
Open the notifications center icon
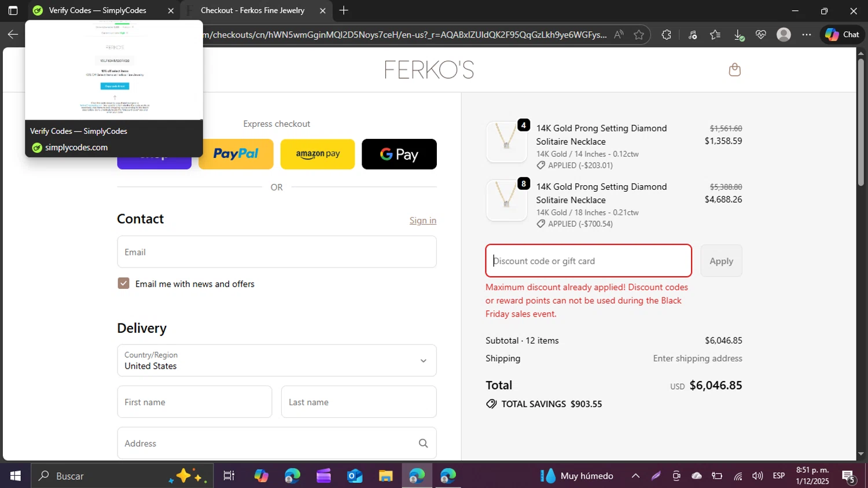849,476
